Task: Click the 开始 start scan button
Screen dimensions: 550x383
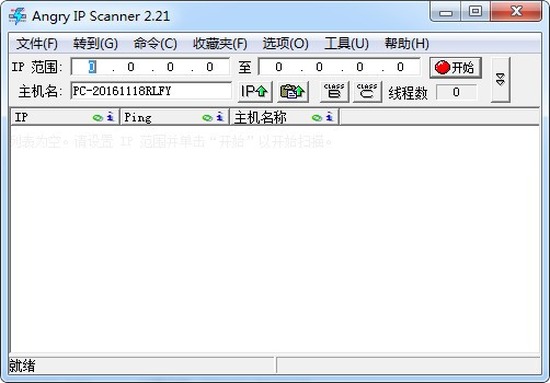Action: [456, 67]
